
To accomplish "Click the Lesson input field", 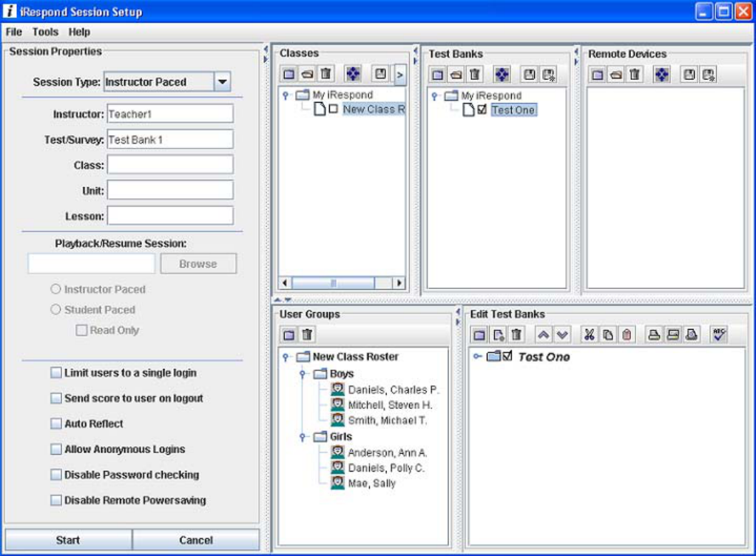I will pyautogui.click(x=170, y=216).
